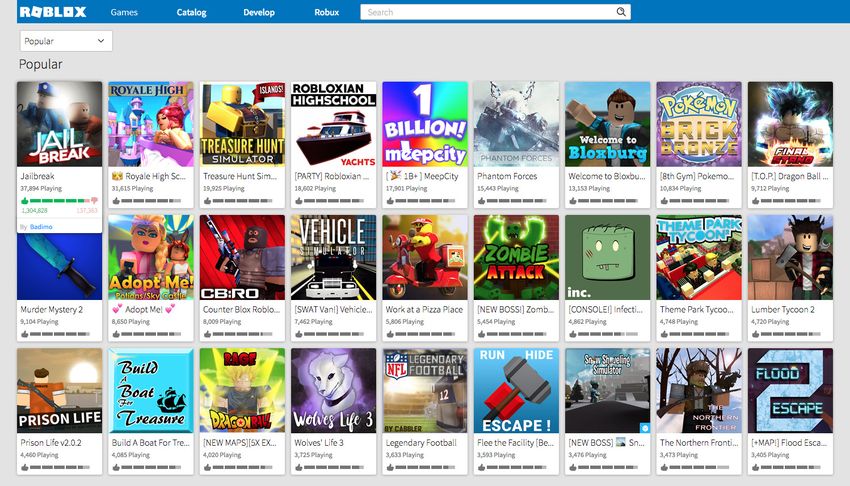Open the Zombie Attack thumbnail
Image resolution: width=850 pixels, height=486 pixels.
[516, 257]
